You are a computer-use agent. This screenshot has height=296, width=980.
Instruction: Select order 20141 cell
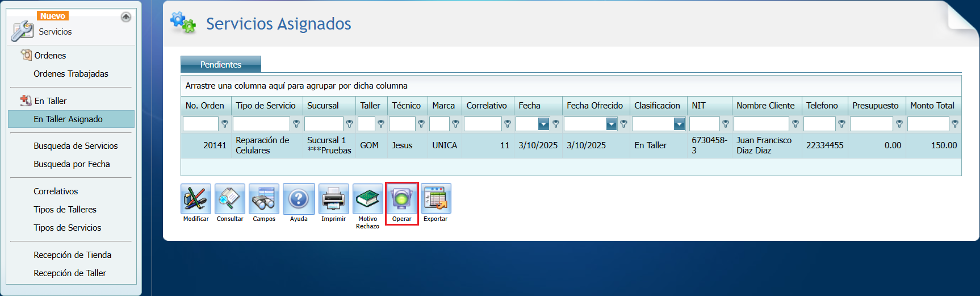(206, 145)
